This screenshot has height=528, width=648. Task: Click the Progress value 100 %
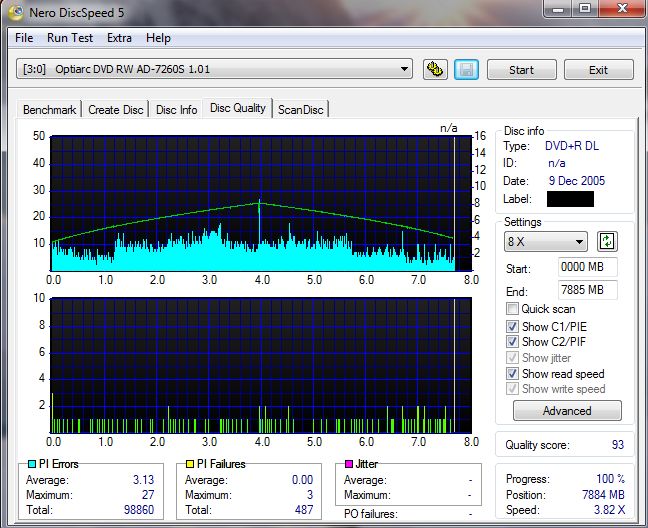(610, 479)
